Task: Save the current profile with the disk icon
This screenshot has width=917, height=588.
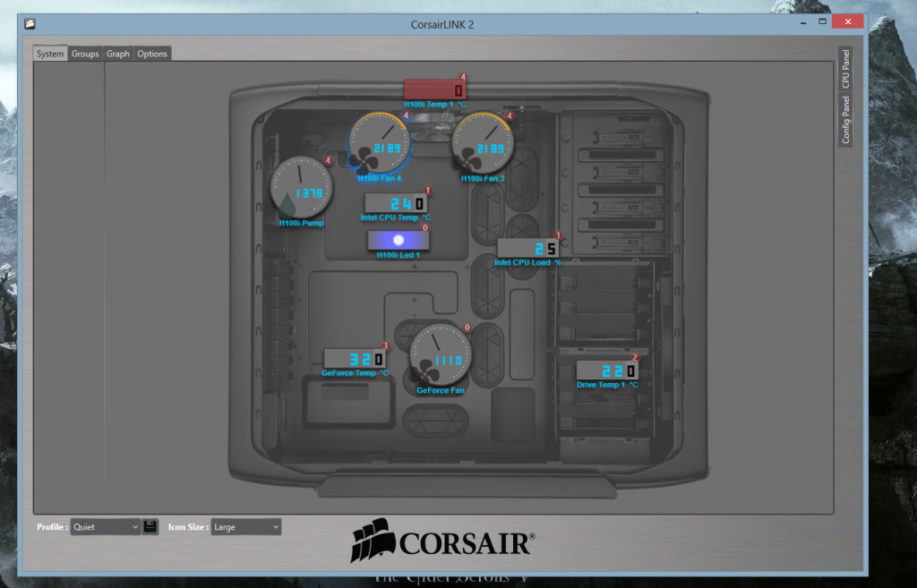Action: 150,526
